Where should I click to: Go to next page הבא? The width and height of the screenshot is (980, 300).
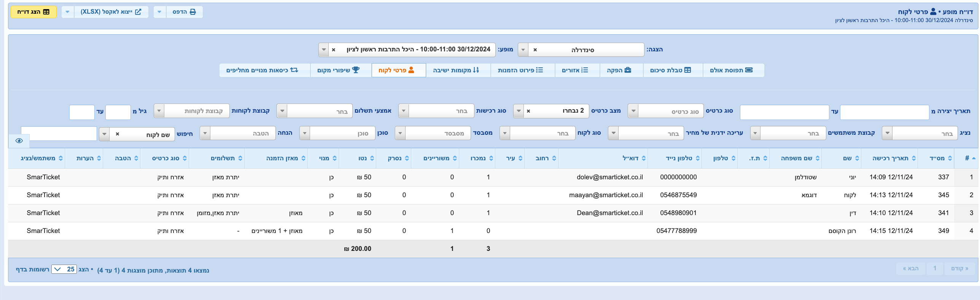(x=910, y=269)
